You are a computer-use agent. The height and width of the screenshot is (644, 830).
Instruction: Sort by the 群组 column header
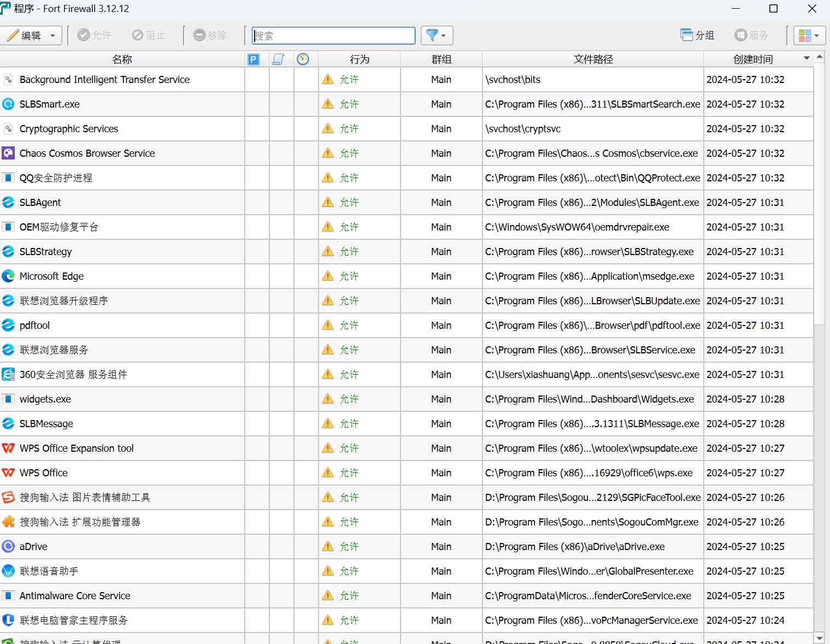coord(441,59)
